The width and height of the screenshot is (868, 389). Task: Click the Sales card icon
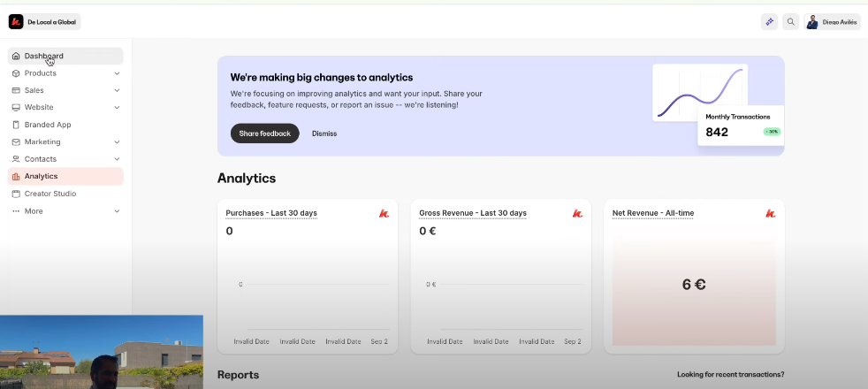[16, 90]
